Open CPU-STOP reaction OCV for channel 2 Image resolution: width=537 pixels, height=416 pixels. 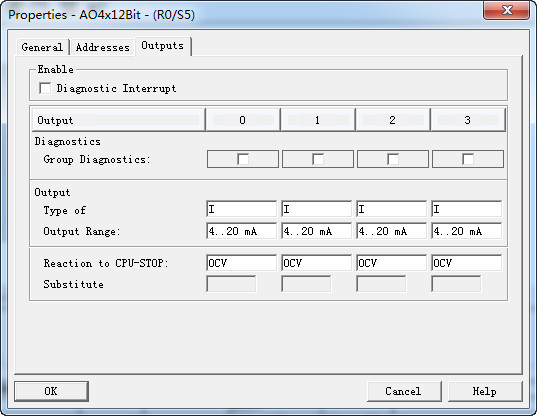(x=391, y=263)
